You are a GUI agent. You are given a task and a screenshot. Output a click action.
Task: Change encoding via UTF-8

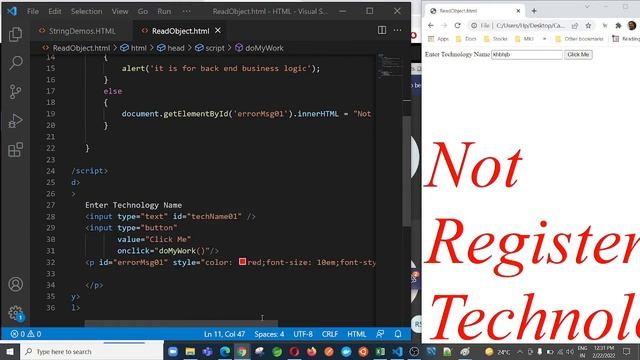point(303,334)
